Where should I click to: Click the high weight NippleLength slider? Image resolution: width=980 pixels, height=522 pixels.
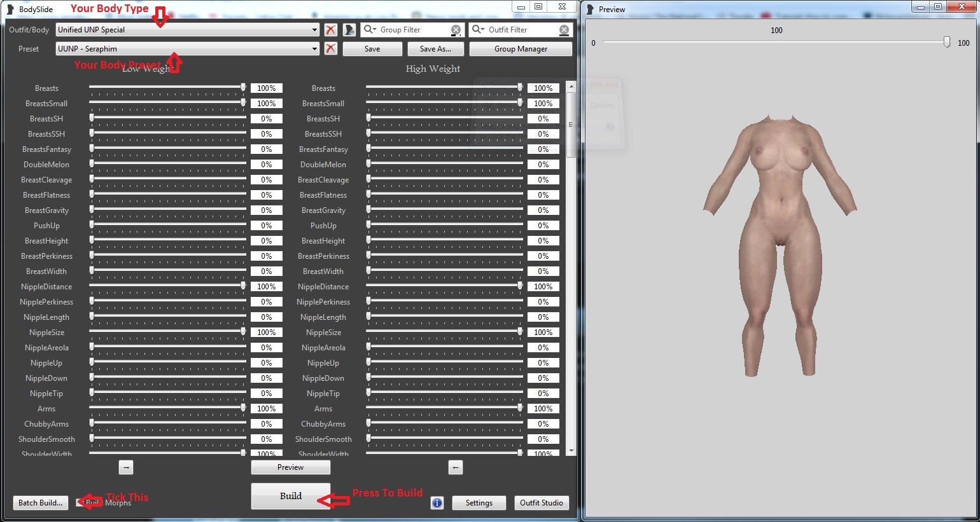point(445,316)
